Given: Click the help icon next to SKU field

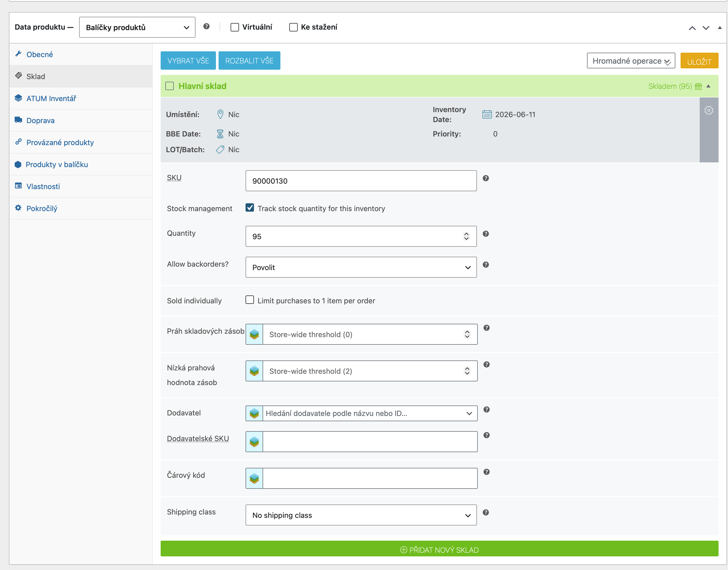Looking at the screenshot, I should tap(486, 178).
